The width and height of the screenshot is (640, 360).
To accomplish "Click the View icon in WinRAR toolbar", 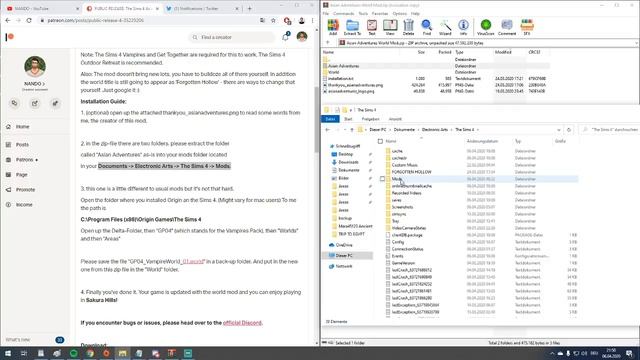I will (x=390, y=27).
